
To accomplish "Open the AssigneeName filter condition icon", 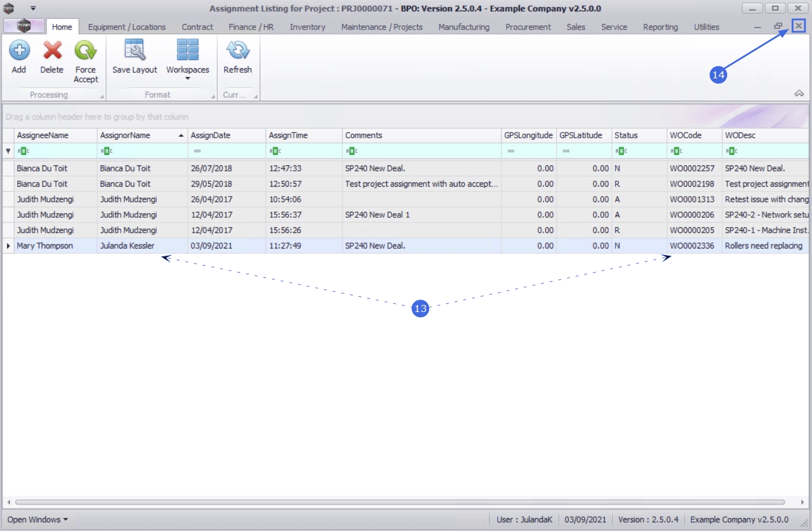I will click(24, 151).
